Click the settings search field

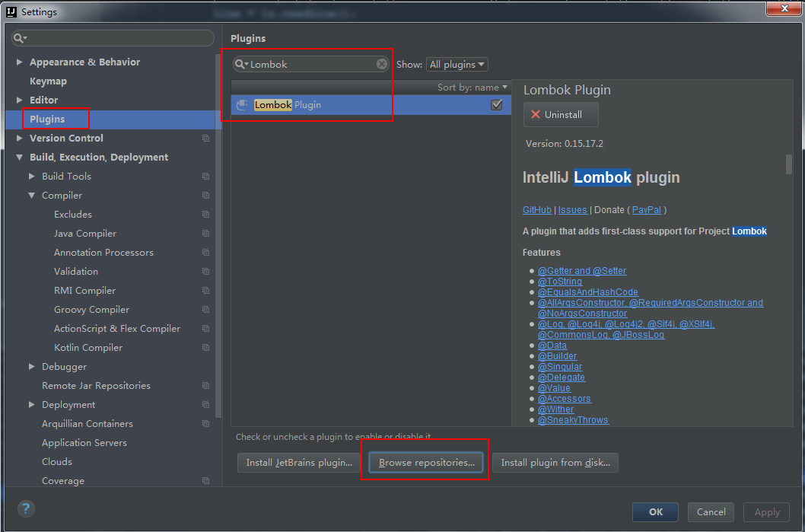click(x=114, y=38)
